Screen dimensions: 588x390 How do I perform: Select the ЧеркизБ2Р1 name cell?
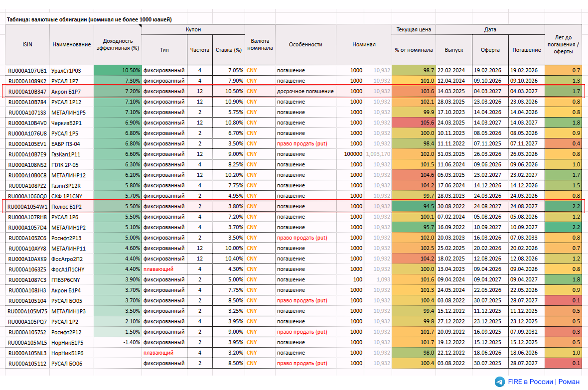pos(72,123)
